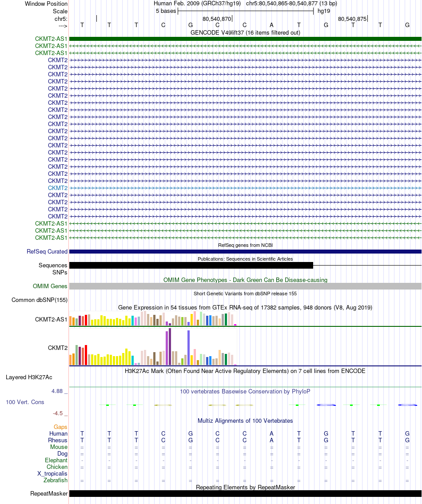Open Multiz Alignments of 100 Vertebrates title
The width and height of the screenshot is (422, 504).
245,421
